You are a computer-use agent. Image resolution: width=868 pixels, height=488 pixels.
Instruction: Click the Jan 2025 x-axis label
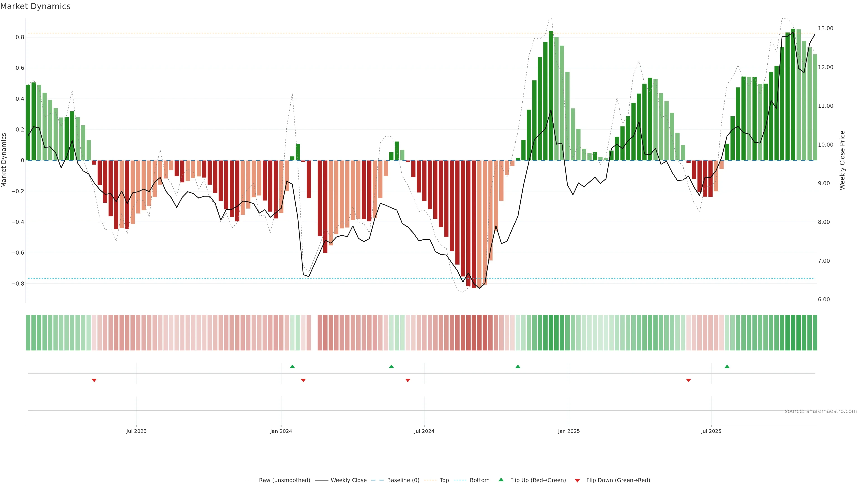[569, 431]
